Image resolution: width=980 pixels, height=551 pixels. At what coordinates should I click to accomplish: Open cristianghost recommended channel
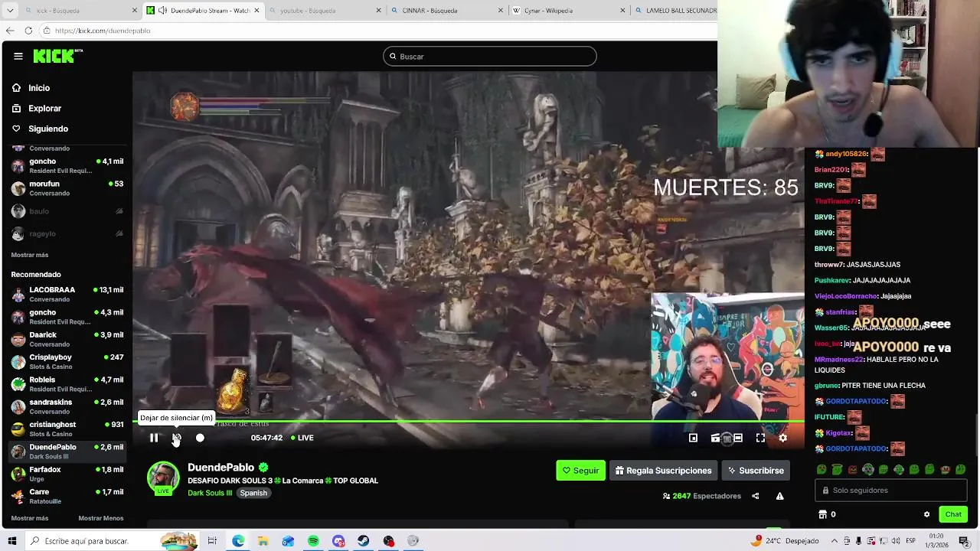tap(67, 429)
